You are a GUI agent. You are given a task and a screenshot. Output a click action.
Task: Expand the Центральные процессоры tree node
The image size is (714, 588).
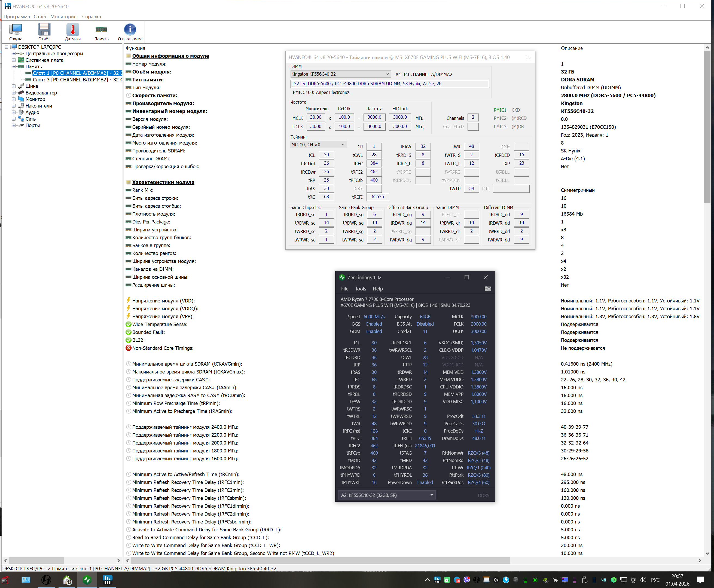tap(14, 54)
